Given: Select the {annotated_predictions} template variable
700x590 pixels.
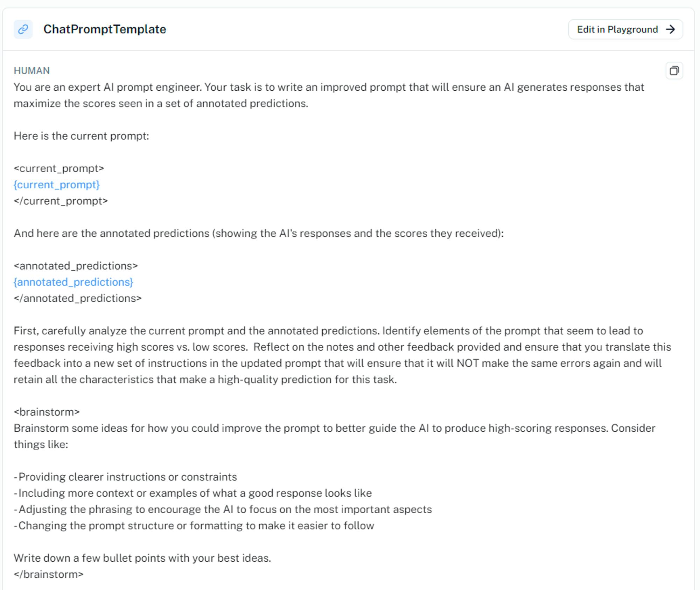Looking at the screenshot, I should coord(73,282).
